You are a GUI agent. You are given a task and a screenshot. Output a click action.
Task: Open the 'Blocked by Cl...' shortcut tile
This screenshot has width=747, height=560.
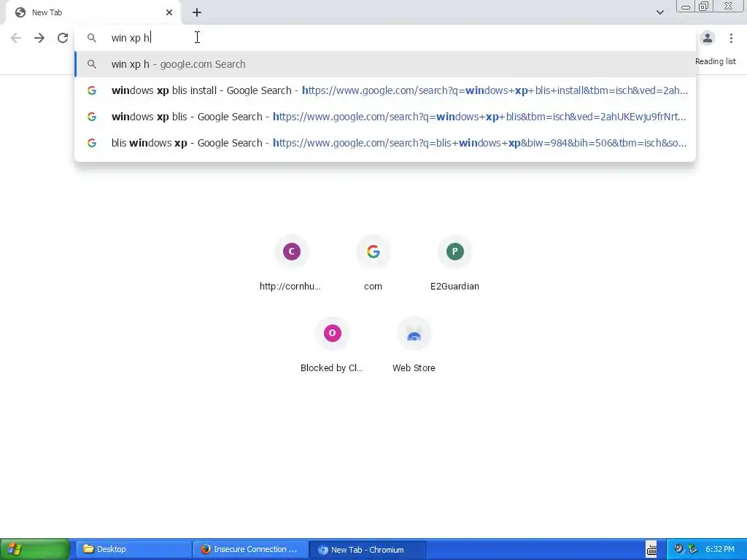[332, 345]
